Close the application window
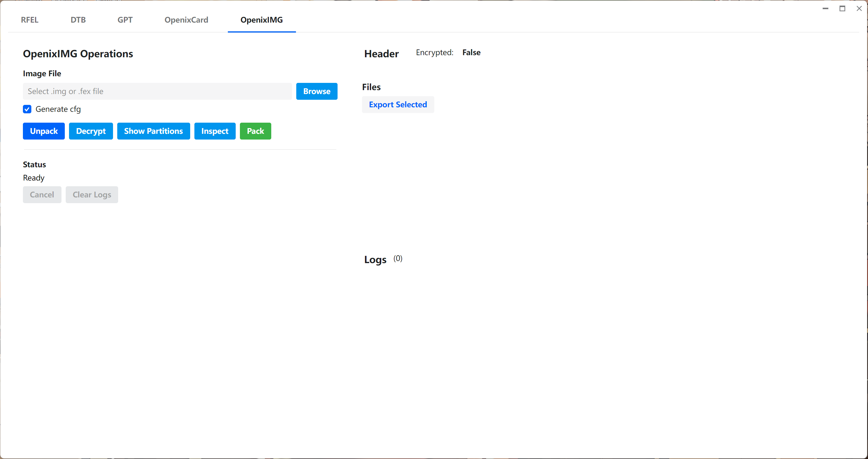 859,8
